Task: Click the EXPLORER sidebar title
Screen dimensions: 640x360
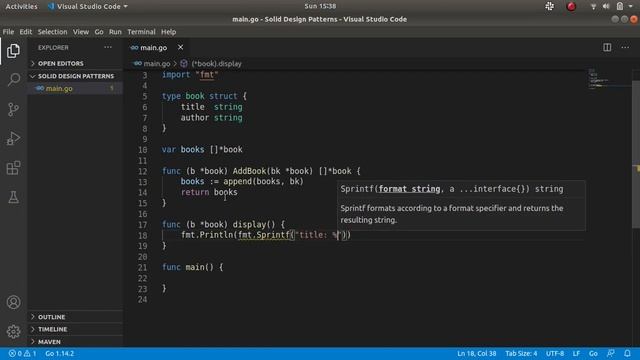Action: coord(53,48)
